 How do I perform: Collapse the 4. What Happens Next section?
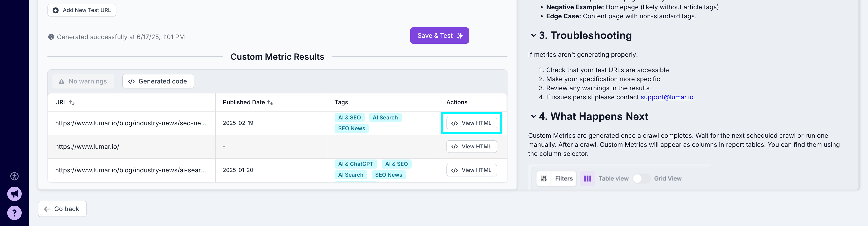click(533, 116)
